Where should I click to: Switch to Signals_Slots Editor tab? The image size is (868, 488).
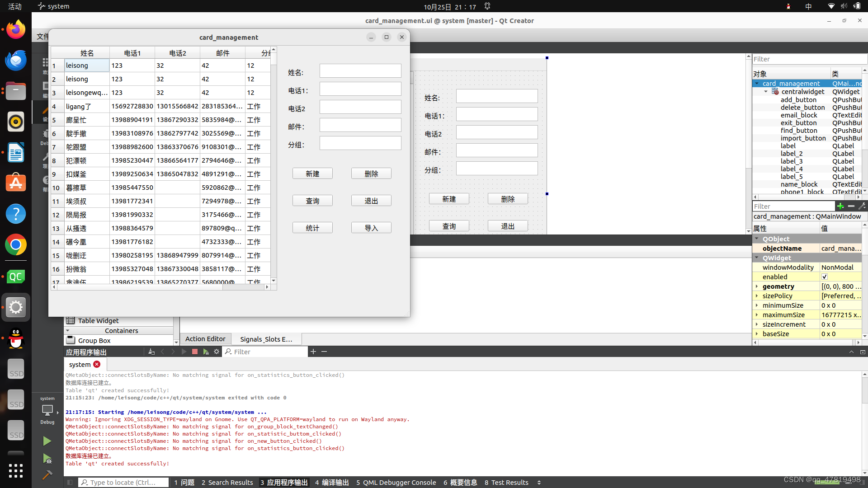pos(266,339)
